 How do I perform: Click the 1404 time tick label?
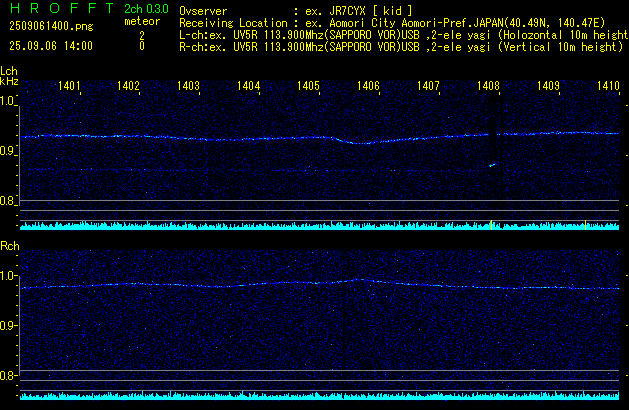tap(248, 86)
